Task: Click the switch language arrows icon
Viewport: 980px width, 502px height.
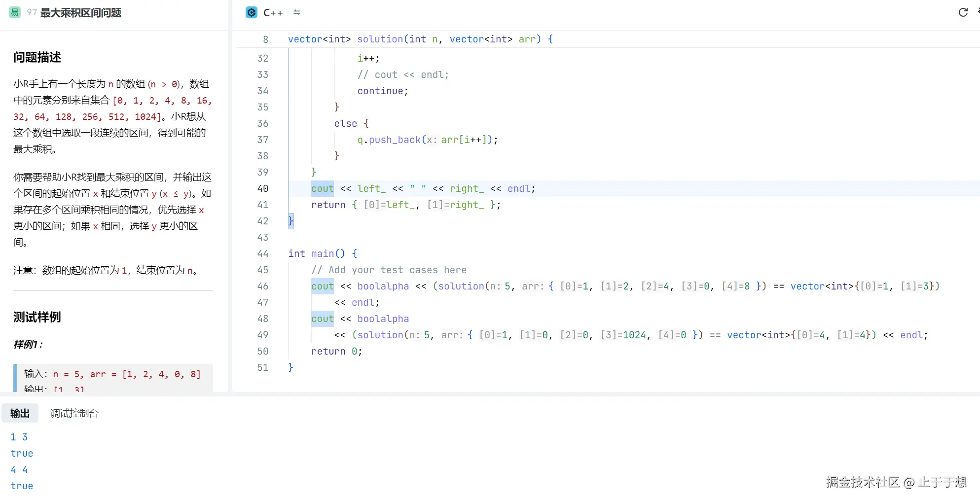Action: 297,13
